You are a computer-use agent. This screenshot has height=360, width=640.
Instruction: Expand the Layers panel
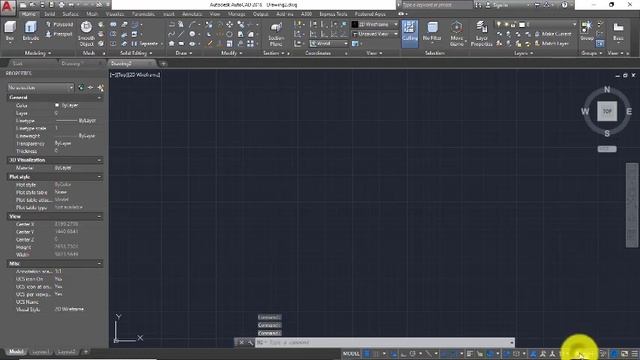[523, 53]
